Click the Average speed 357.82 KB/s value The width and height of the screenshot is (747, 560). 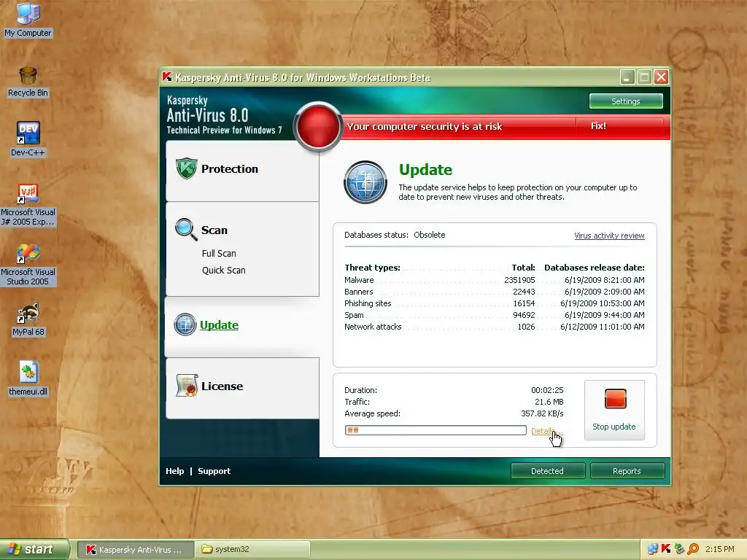coord(542,413)
